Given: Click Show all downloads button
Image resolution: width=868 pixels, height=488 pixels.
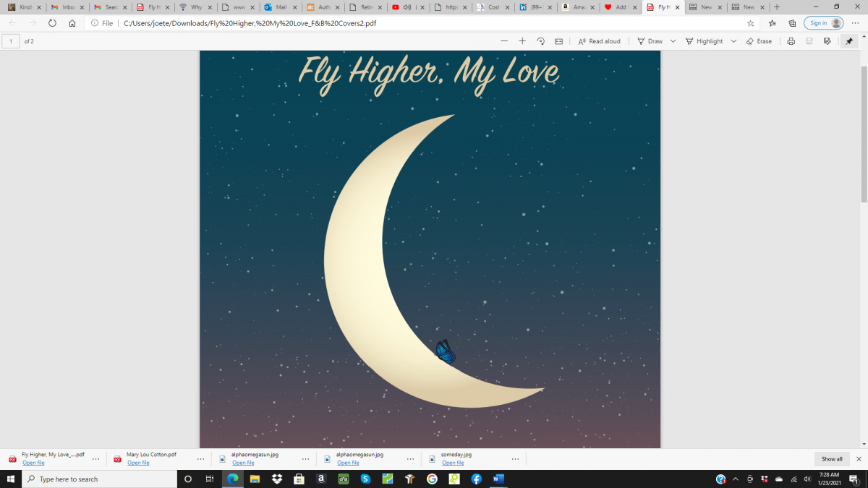Looking at the screenshot, I should [x=832, y=459].
